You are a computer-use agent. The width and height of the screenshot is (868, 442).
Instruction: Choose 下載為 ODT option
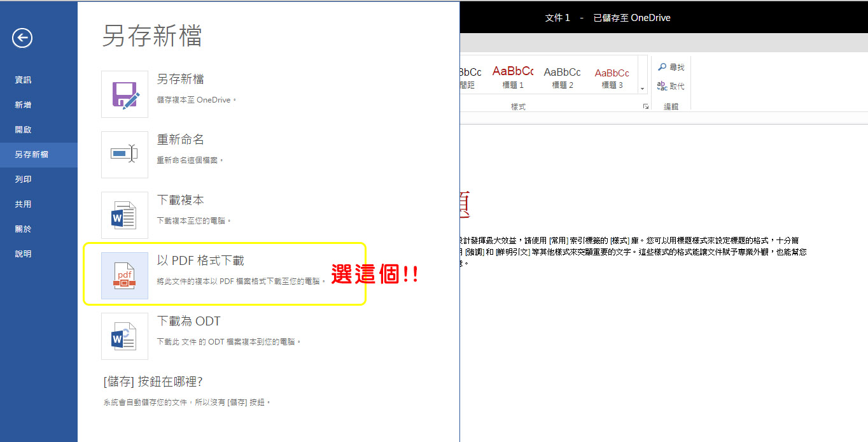(x=189, y=321)
